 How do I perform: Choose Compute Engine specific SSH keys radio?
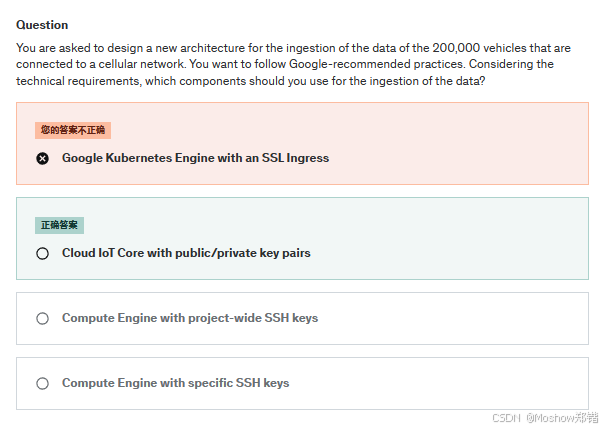43,383
